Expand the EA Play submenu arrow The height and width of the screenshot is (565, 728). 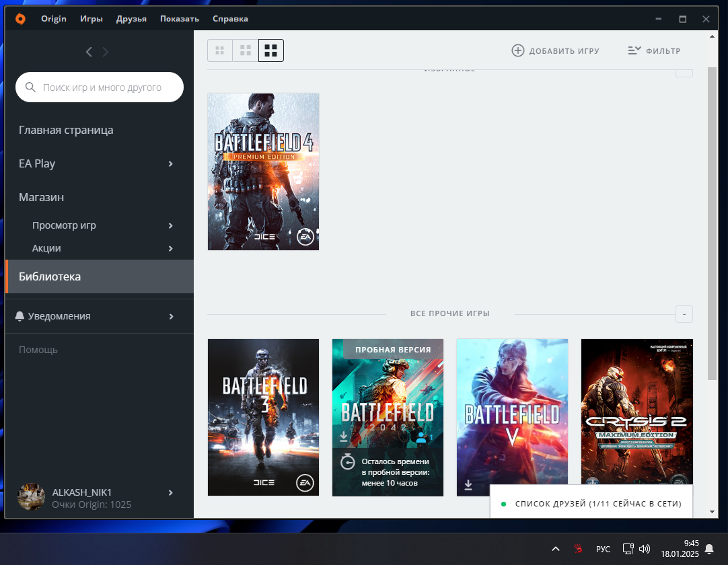tap(170, 164)
